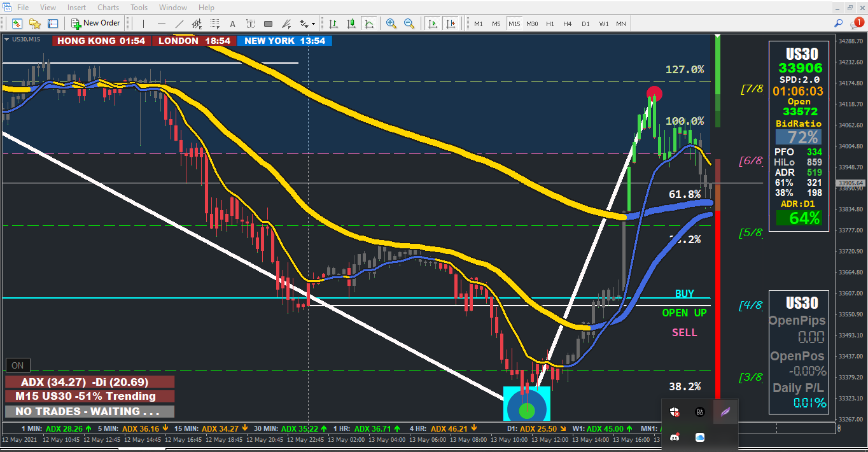This screenshot has height=452, width=868.
Task: Select the vertical line drawing tool
Action: [144, 24]
